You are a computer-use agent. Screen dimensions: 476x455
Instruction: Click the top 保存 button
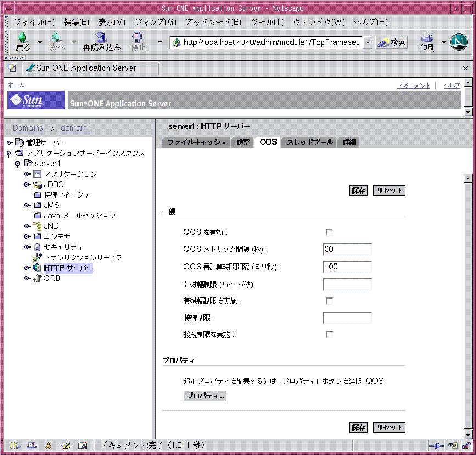tap(358, 190)
